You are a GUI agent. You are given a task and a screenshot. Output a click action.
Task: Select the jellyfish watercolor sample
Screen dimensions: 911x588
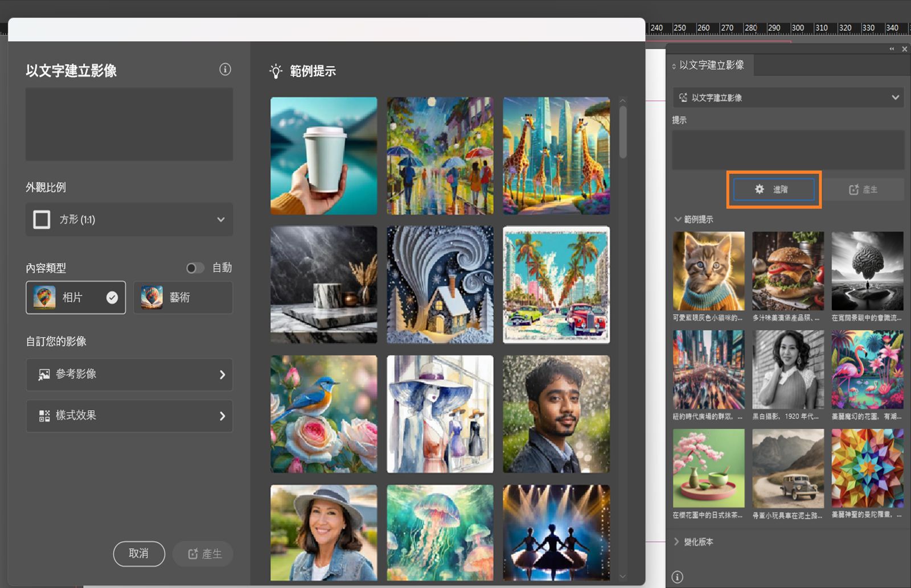click(440, 533)
